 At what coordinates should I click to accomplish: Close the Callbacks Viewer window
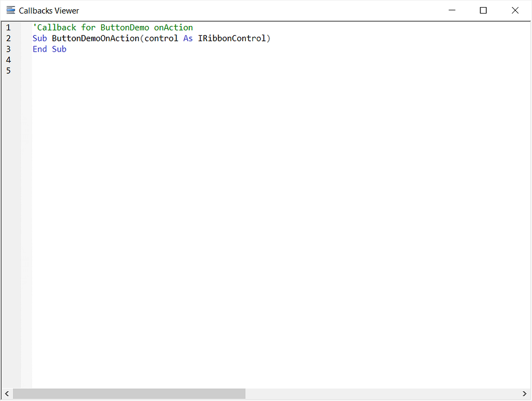point(515,10)
